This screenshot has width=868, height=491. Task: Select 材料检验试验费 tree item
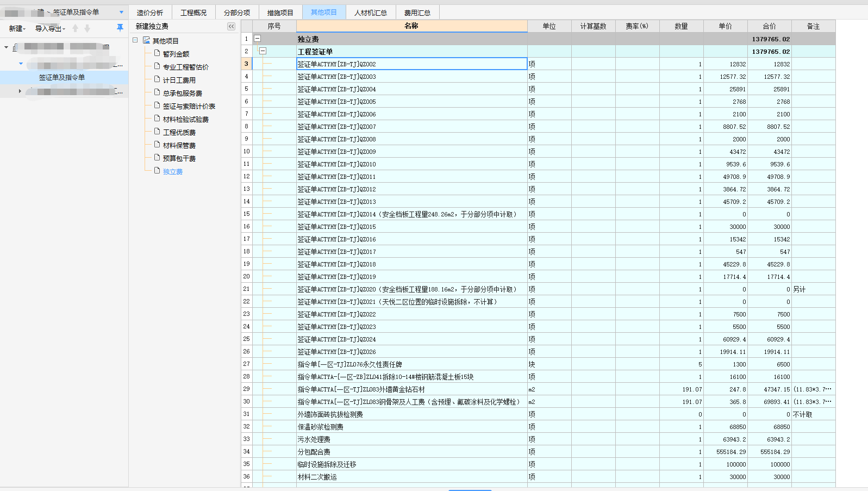click(186, 119)
